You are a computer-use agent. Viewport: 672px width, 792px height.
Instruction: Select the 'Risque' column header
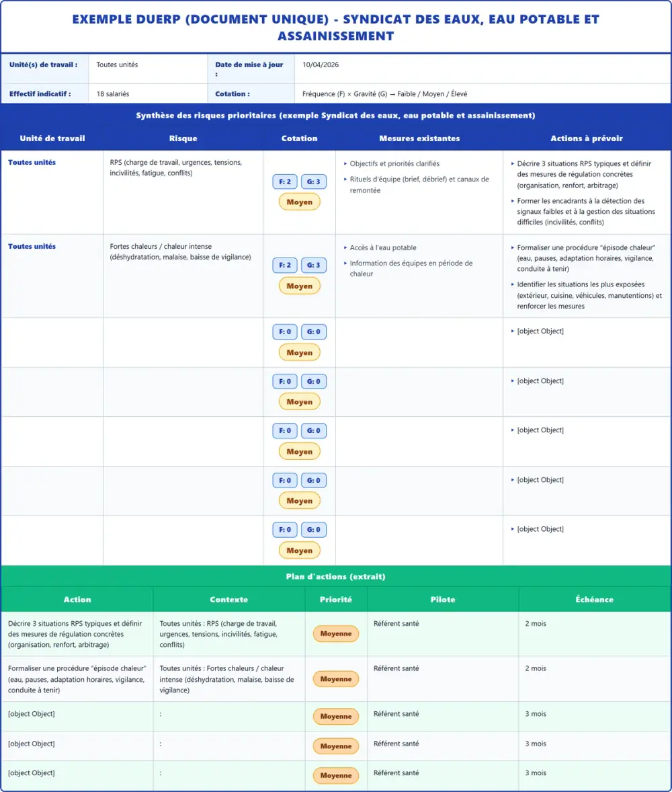pyautogui.click(x=183, y=138)
